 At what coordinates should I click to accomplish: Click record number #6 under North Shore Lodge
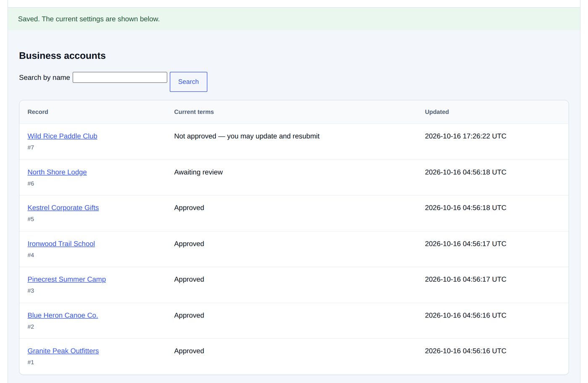pos(31,184)
